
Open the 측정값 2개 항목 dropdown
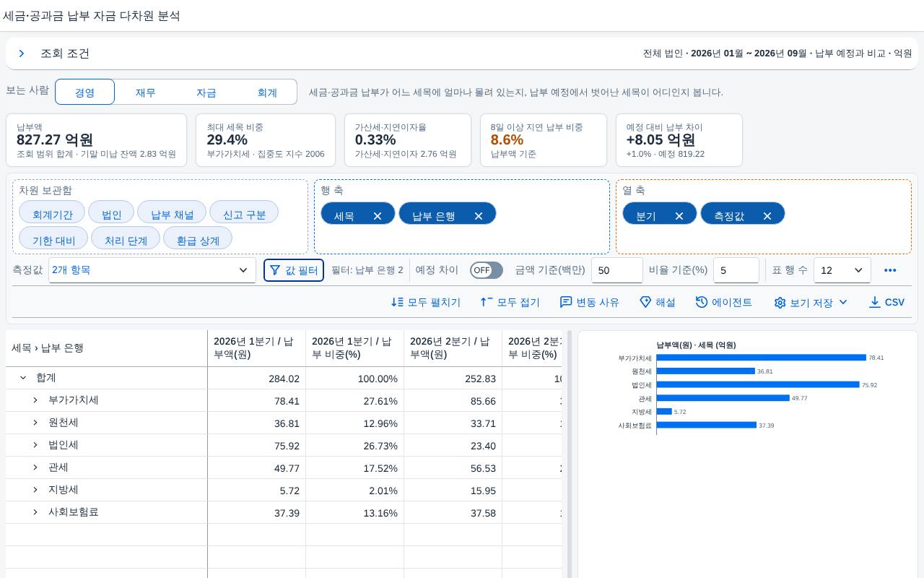[x=152, y=270]
